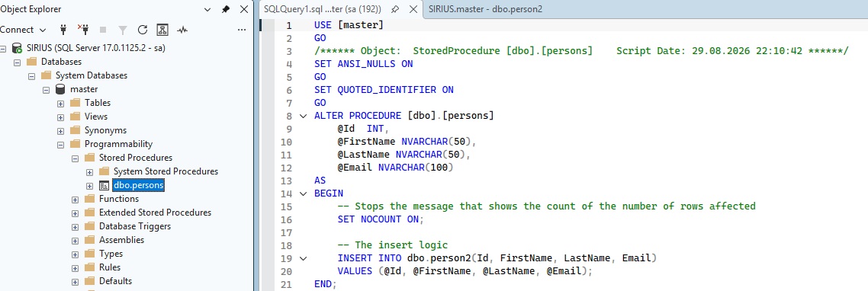Click the 'VALUES (@Id, @FirstName...' line
Image resolution: width=868 pixels, height=291 pixels.
tap(465, 271)
